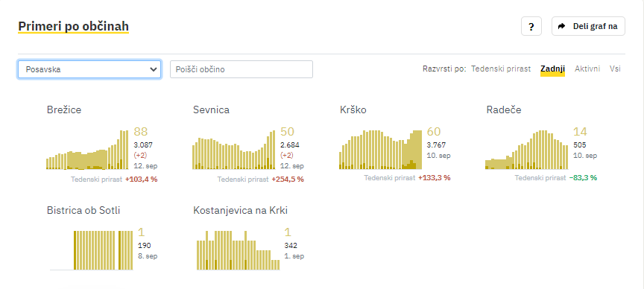Click the question mark help button
The height and width of the screenshot is (289, 644).
[531, 27]
